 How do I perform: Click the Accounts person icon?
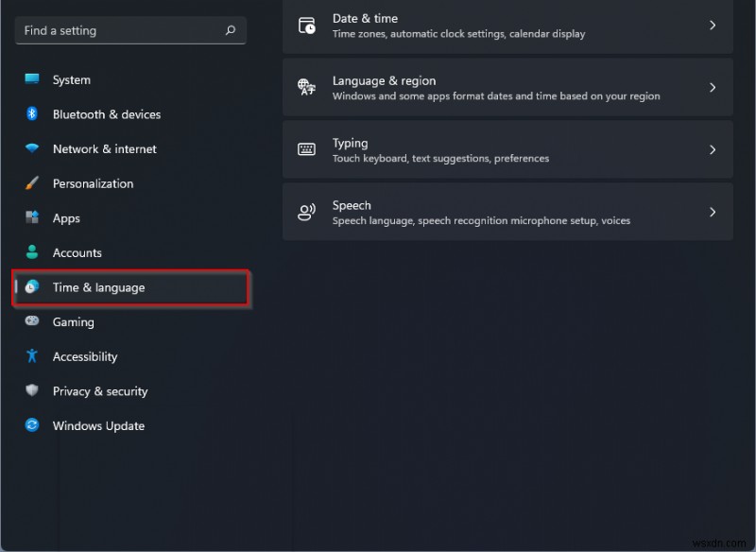pos(30,252)
